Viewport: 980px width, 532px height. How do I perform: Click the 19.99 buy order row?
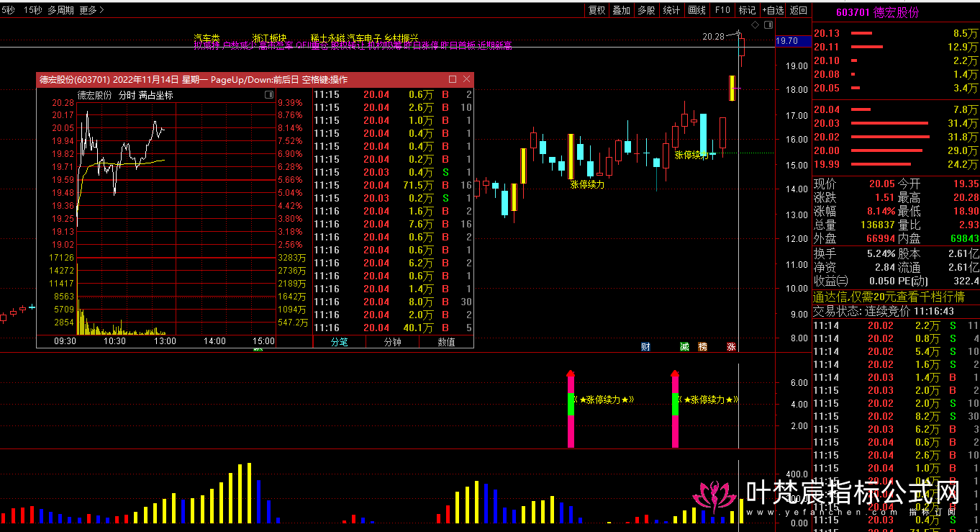click(x=896, y=164)
